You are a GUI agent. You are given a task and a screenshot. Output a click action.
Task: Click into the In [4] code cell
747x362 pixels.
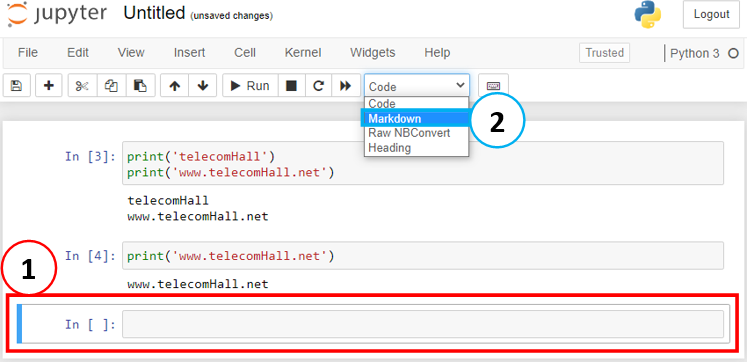423,256
